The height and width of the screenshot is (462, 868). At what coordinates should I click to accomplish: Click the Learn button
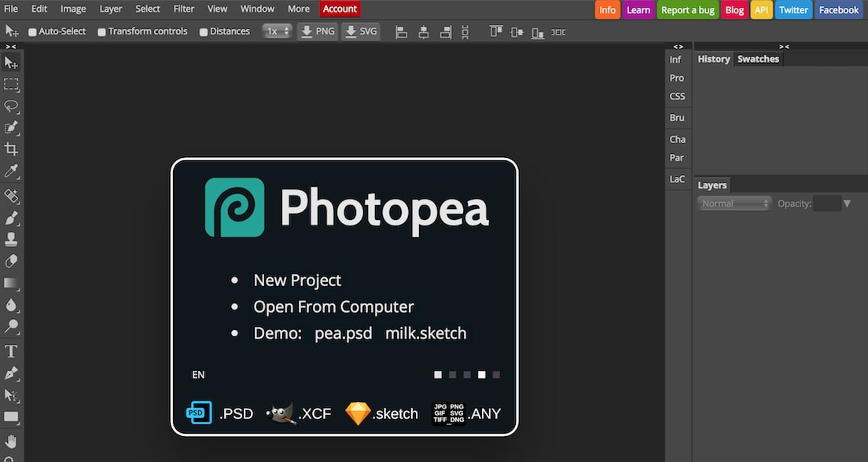tap(638, 10)
